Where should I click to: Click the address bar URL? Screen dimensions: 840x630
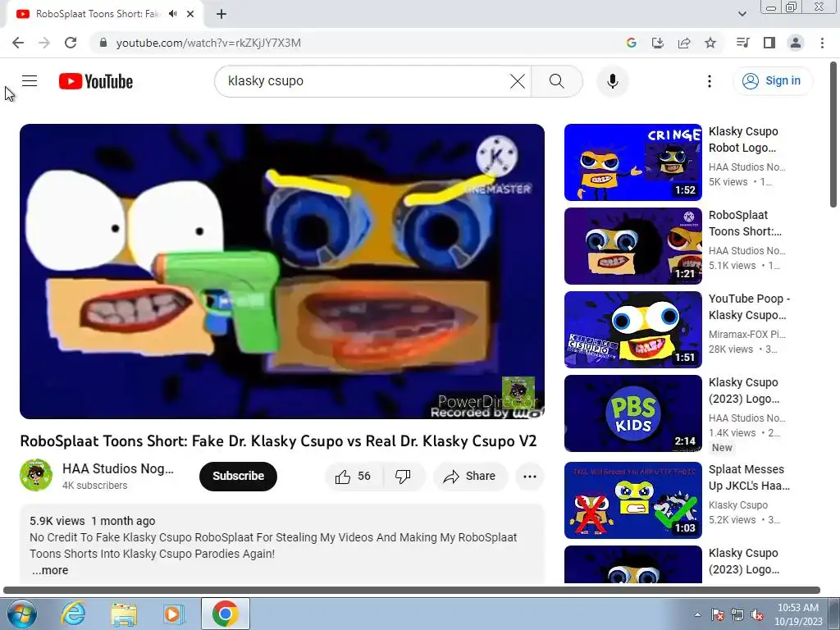click(208, 43)
